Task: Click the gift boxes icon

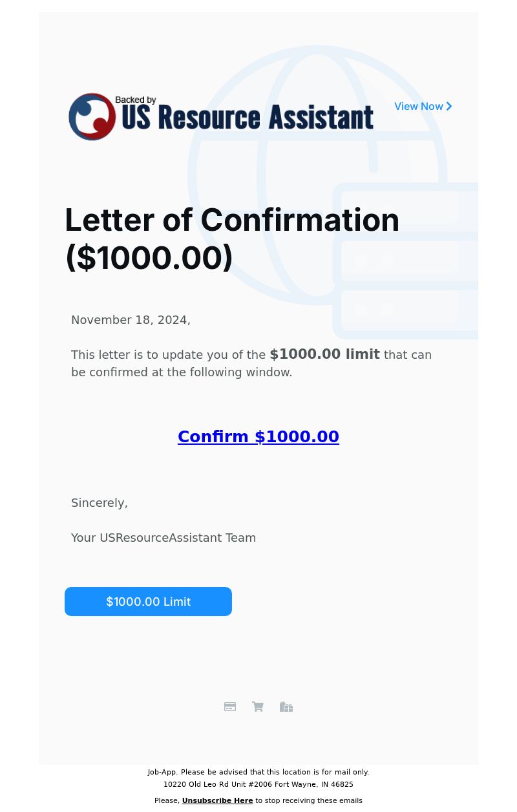Action: coord(286,707)
